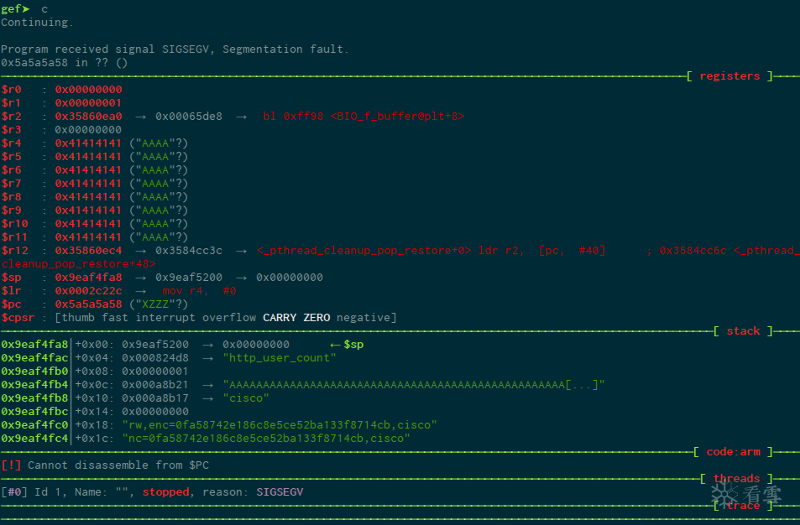
Task: Click the $r2 register value 0x35860ea0
Action: [x=88, y=116]
